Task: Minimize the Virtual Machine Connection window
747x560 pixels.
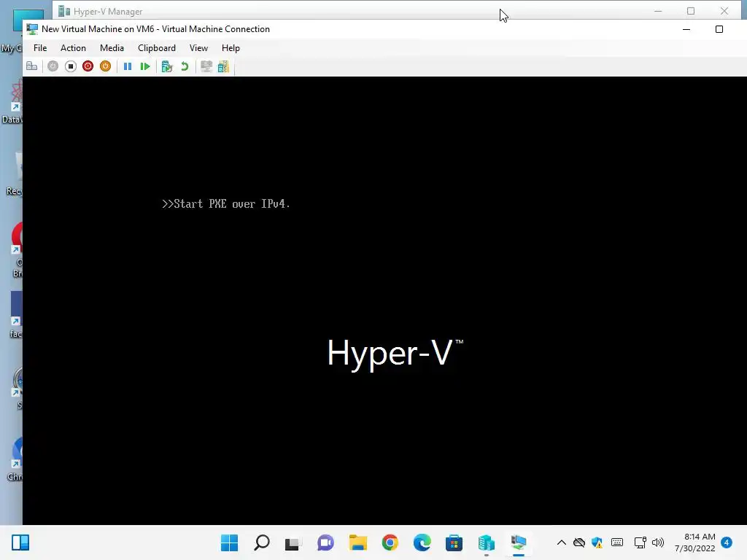Action: click(x=686, y=29)
